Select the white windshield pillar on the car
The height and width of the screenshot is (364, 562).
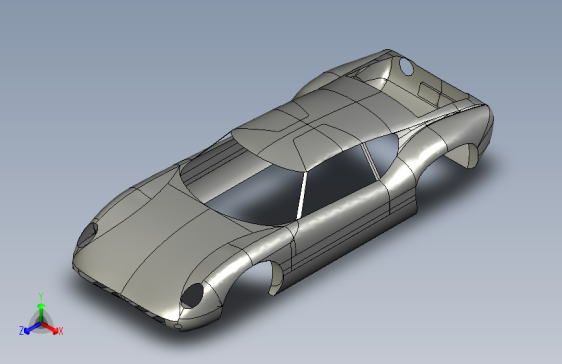302,196
